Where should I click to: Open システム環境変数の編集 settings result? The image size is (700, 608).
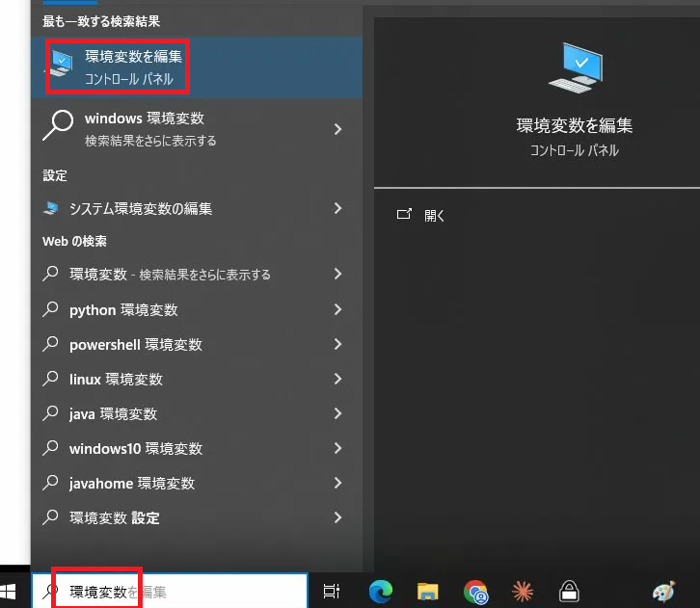(x=140, y=208)
